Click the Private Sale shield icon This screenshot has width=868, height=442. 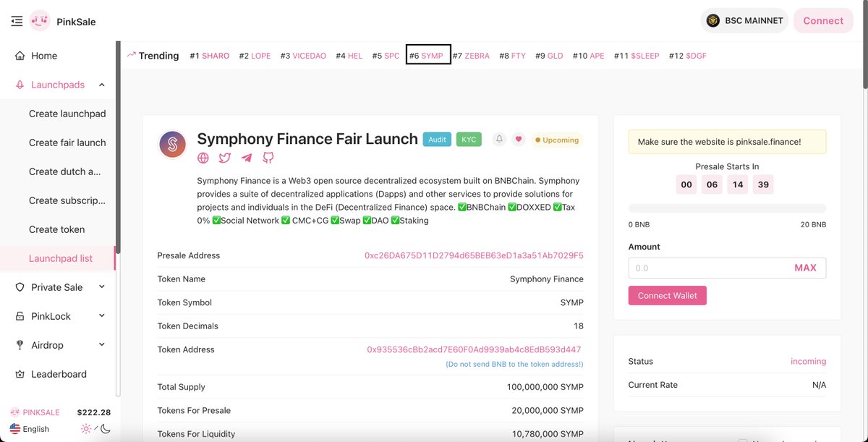(20, 287)
